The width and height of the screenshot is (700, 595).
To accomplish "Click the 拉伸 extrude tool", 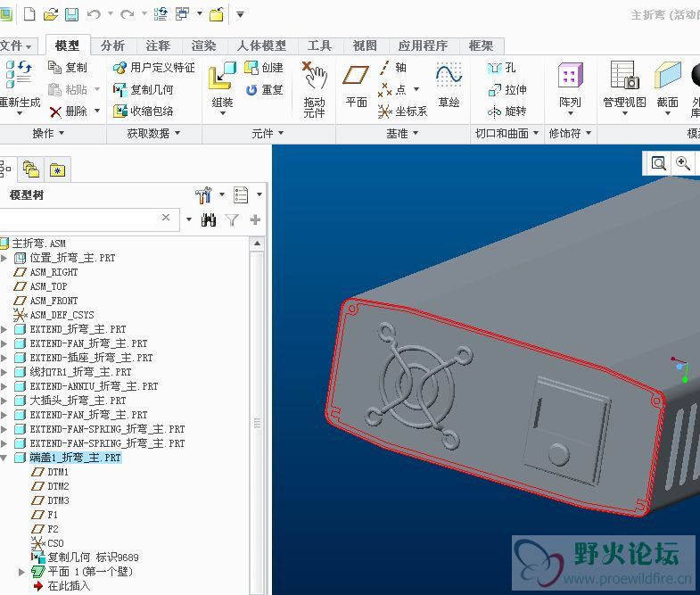I will coord(507,89).
